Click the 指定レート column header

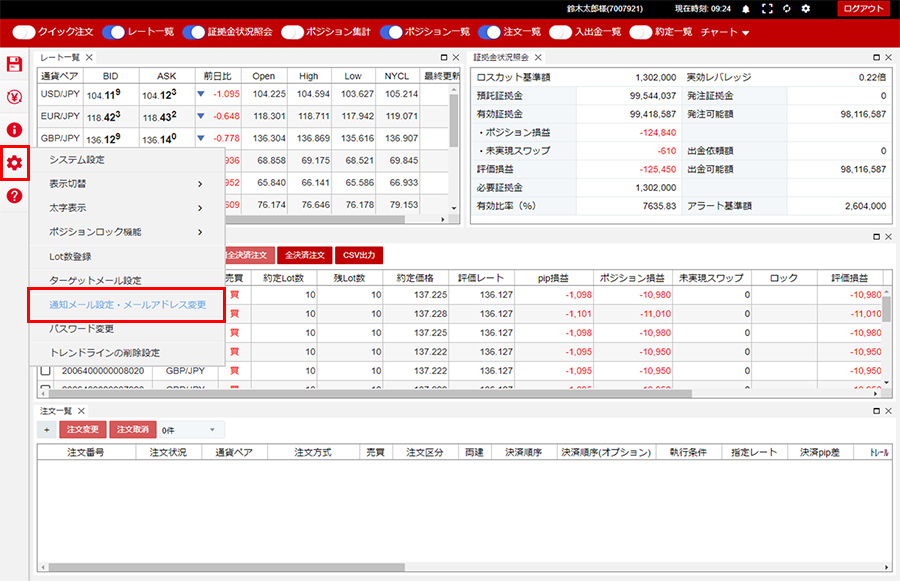(x=754, y=452)
